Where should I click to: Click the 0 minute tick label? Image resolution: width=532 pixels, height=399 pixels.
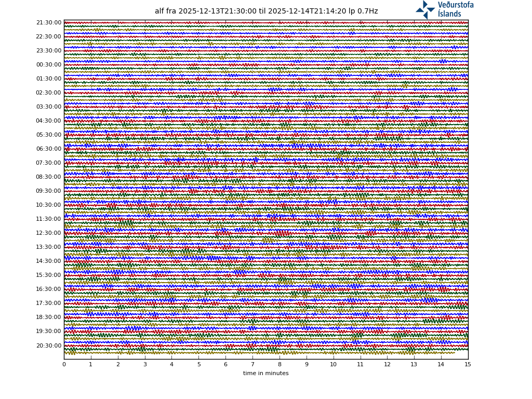tap(64, 365)
